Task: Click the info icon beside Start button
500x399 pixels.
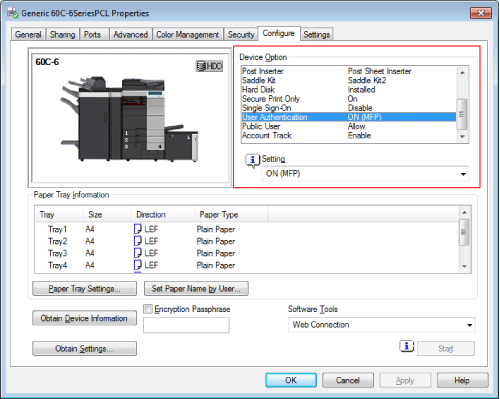Action: tap(406, 346)
